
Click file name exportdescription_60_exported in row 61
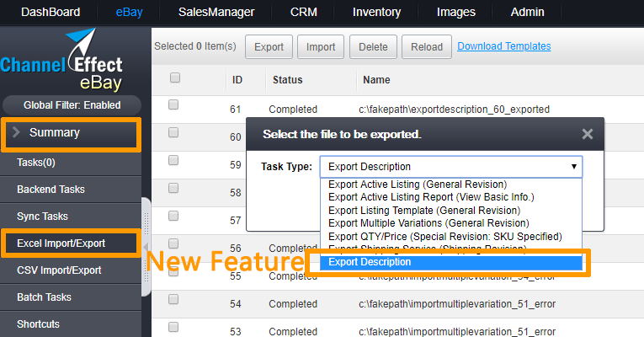click(454, 110)
